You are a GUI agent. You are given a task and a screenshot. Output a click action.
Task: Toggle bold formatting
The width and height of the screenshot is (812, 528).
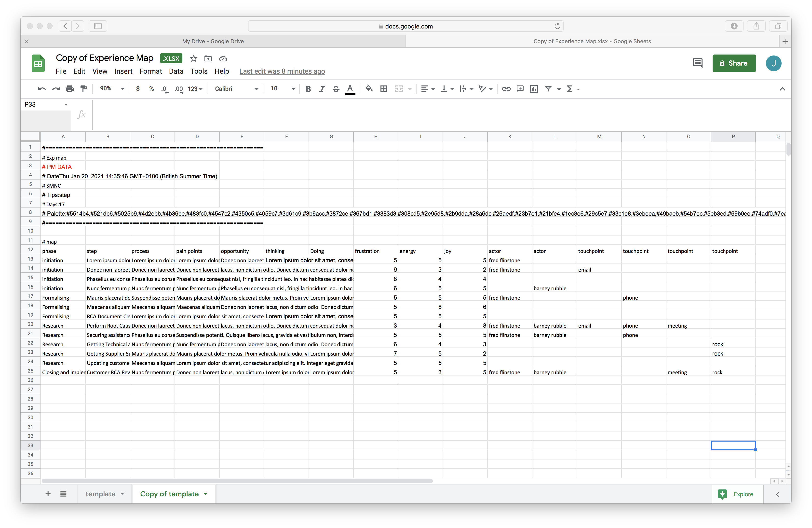coord(308,89)
